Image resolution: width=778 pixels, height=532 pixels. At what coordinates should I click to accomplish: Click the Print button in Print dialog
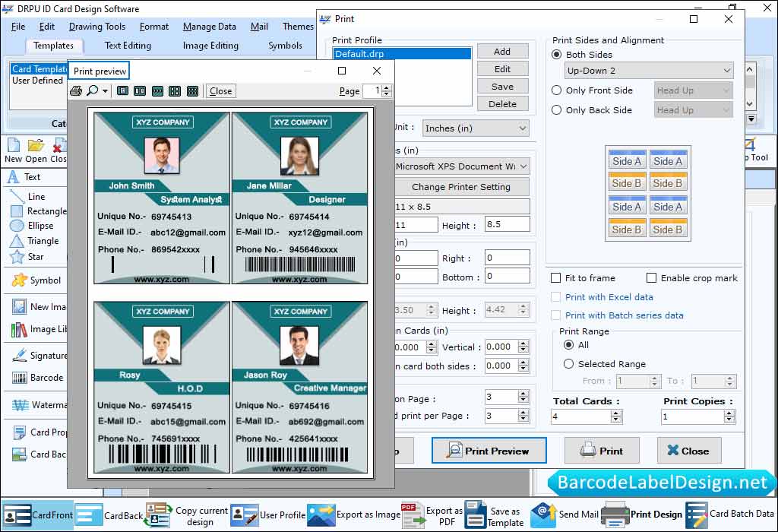point(602,451)
